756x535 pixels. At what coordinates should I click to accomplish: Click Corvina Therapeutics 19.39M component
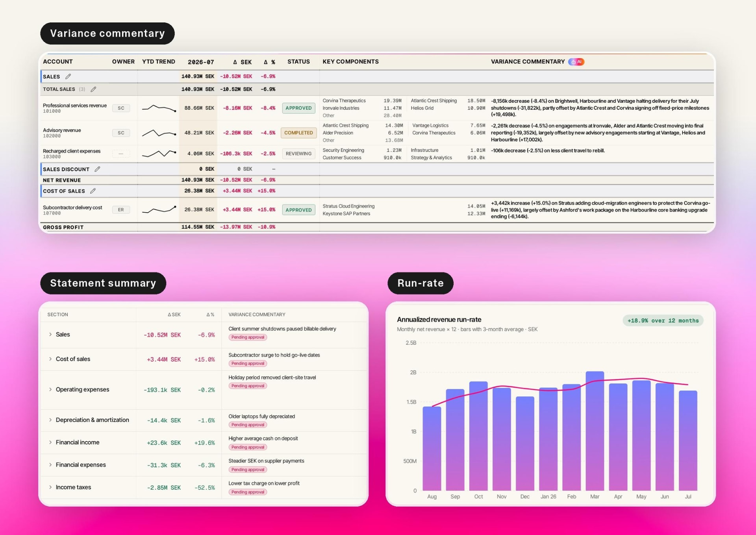(362, 101)
